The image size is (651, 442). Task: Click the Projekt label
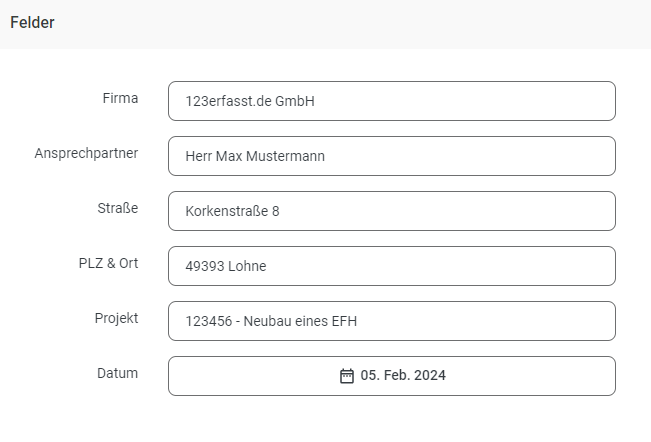coord(116,318)
